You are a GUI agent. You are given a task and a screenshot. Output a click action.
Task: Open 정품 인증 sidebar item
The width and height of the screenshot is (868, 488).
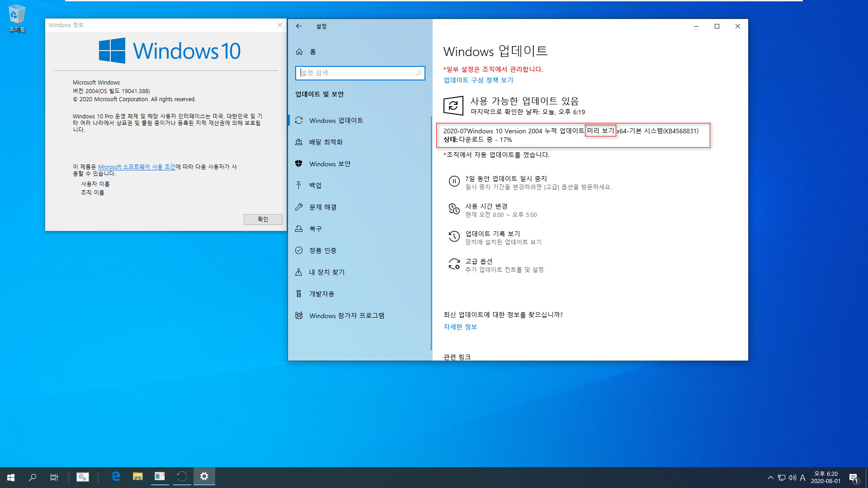pyautogui.click(x=360, y=251)
